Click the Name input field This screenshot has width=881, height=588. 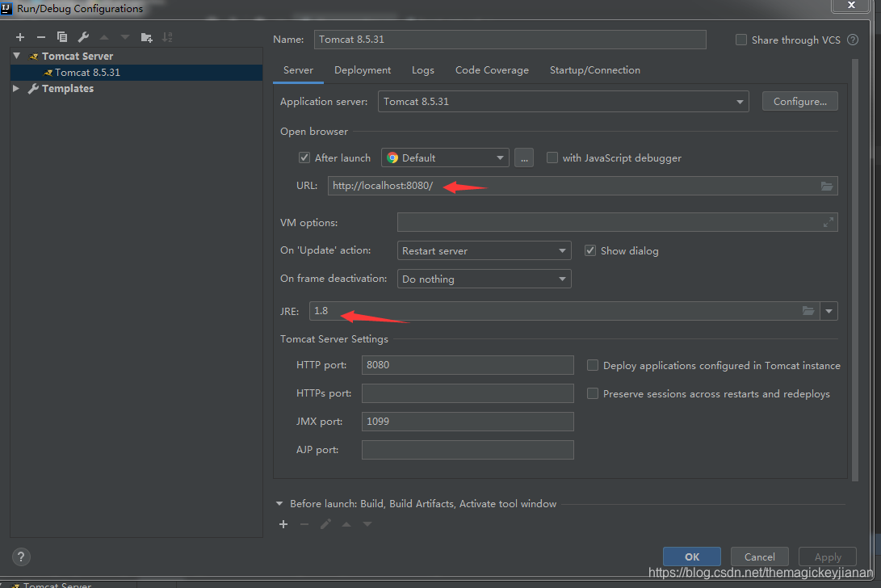[x=510, y=40]
